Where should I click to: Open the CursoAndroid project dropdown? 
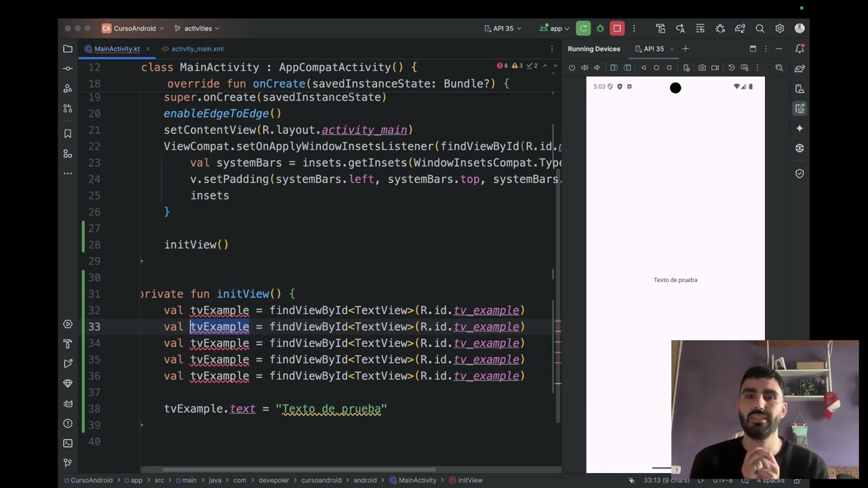click(133, 28)
